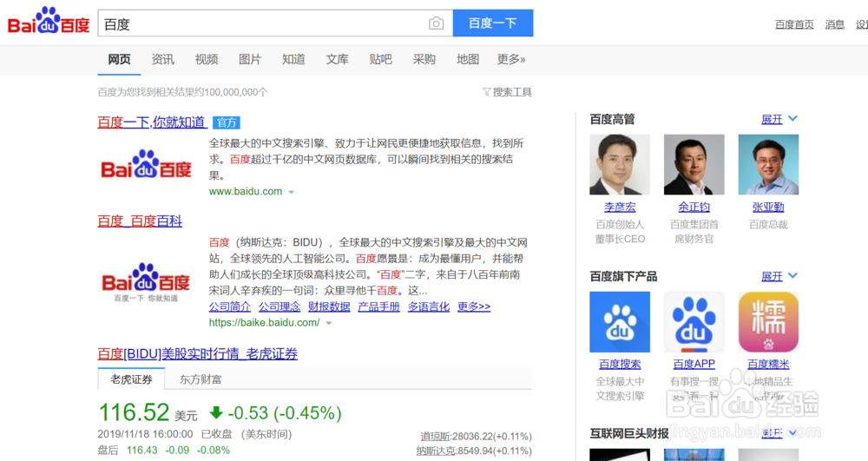Image resolution: width=868 pixels, height=461 pixels.
Task: Open the https://baike.baidu.com/ green link
Action: pyautogui.click(x=264, y=323)
